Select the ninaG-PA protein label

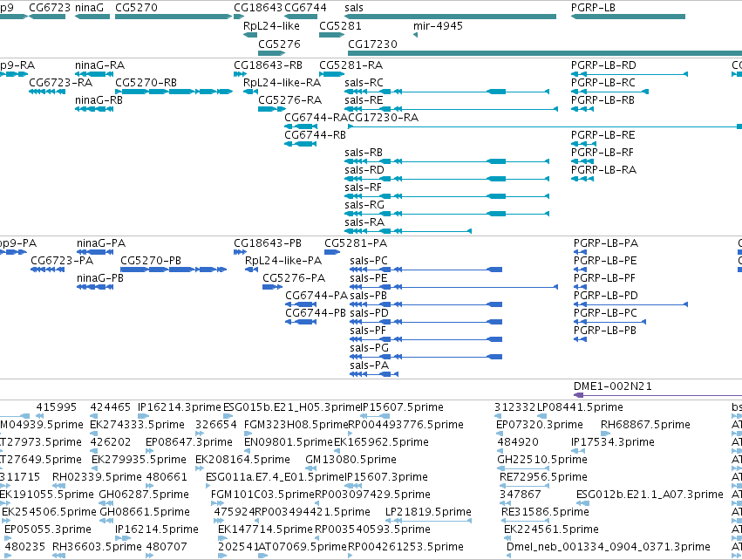101,243
